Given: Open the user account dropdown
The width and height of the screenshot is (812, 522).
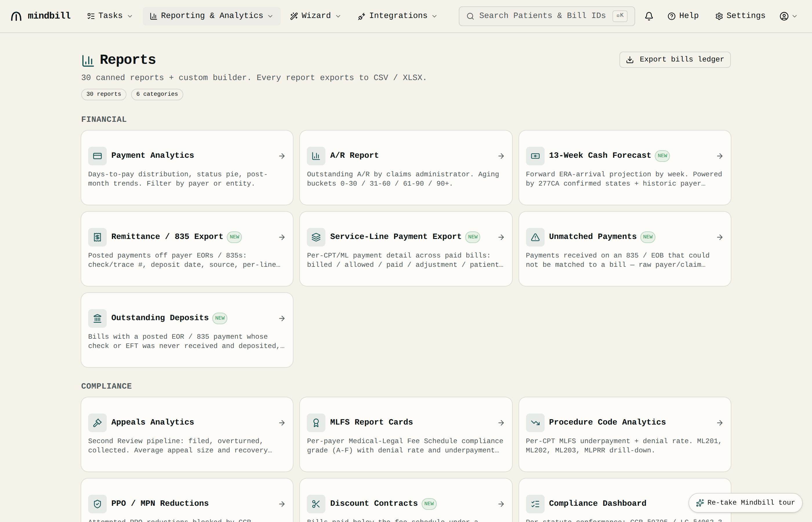Looking at the screenshot, I should pyautogui.click(x=788, y=16).
